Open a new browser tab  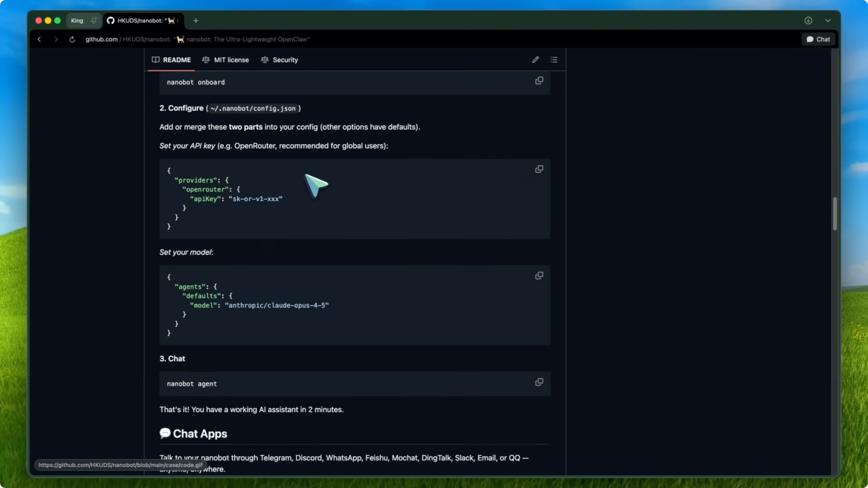point(196,21)
